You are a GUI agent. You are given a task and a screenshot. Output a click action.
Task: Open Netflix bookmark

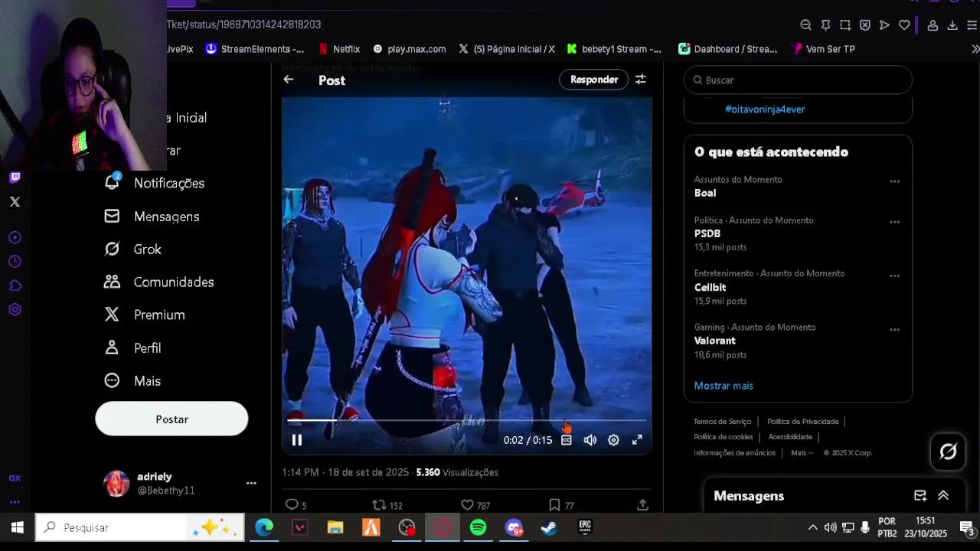pos(339,49)
